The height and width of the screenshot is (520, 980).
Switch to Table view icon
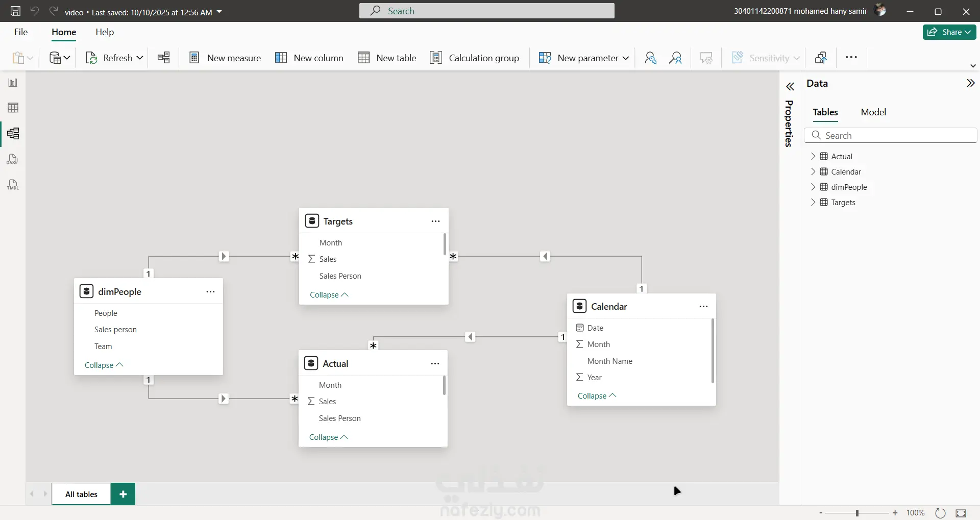coord(13,108)
